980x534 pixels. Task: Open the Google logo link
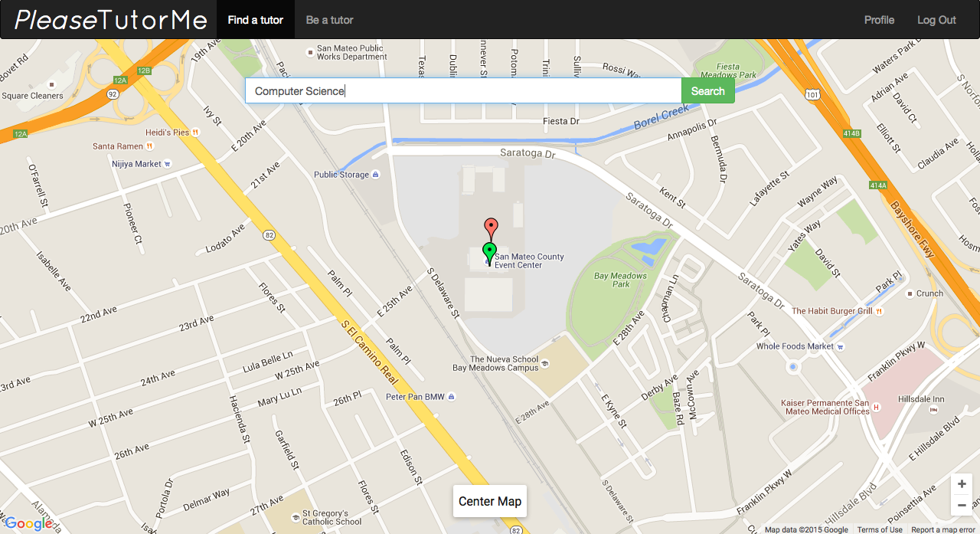coord(28,523)
